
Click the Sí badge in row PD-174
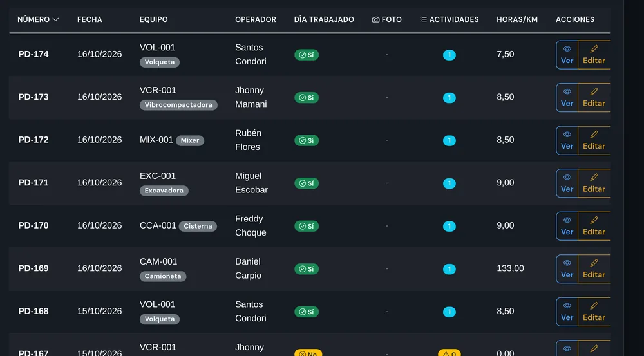(307, 55)
